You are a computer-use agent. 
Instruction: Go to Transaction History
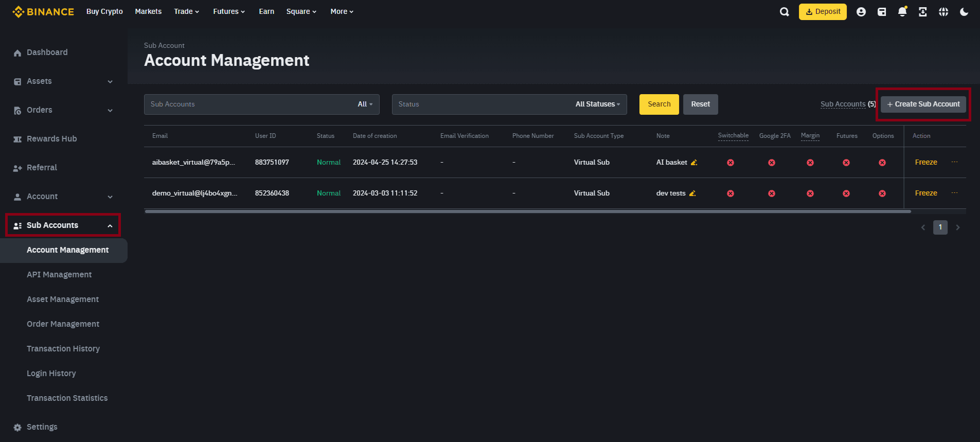click(63, 349)
